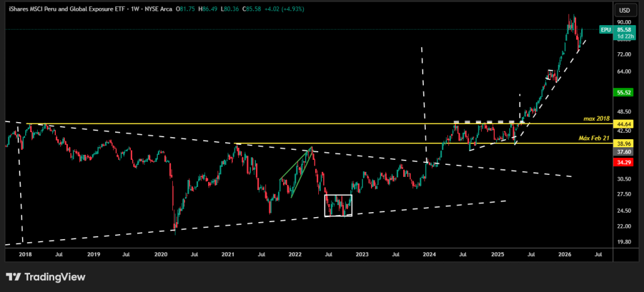The height and width of the screenshot is (292, 644).
Task: Open the USD currency dropdown
Action: click(x=624, y=10)
